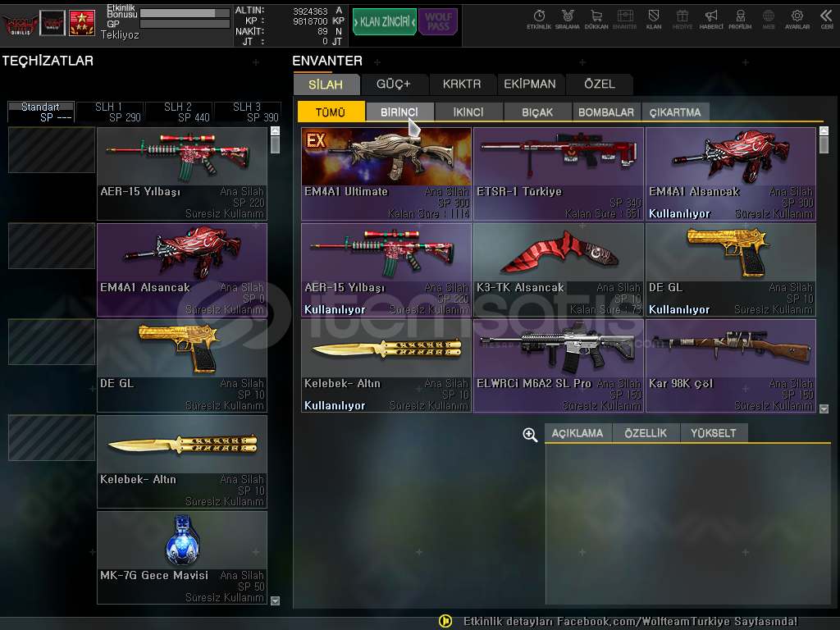Open the Hediye gift icon

[682, 19]
